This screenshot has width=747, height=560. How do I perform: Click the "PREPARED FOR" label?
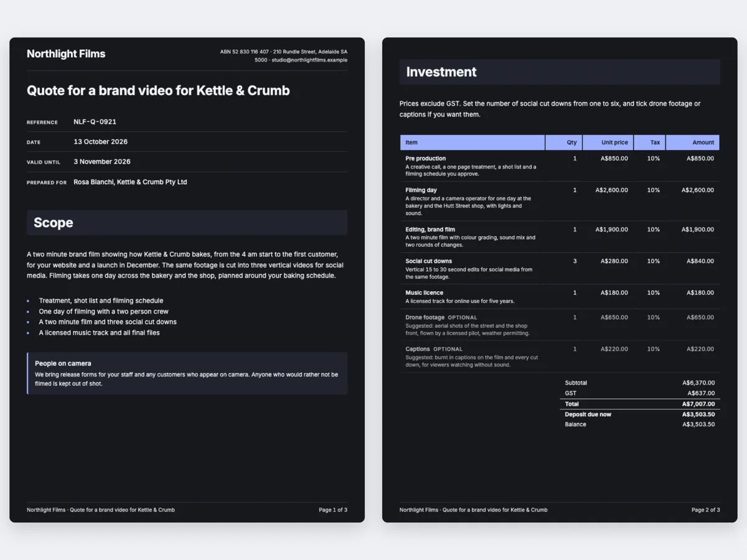[47, 183]
